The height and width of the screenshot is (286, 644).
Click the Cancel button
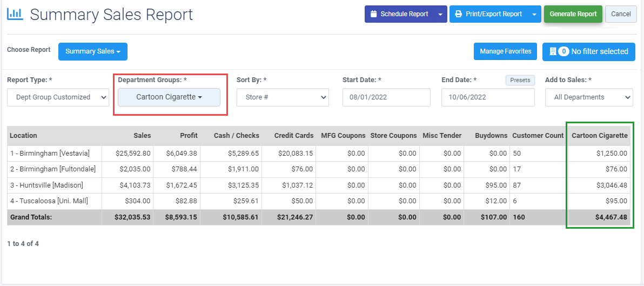tap(621, 14)
